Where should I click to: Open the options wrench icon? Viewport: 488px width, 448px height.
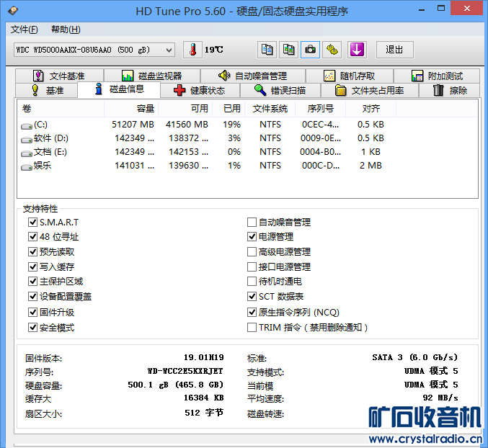point(332,50)
